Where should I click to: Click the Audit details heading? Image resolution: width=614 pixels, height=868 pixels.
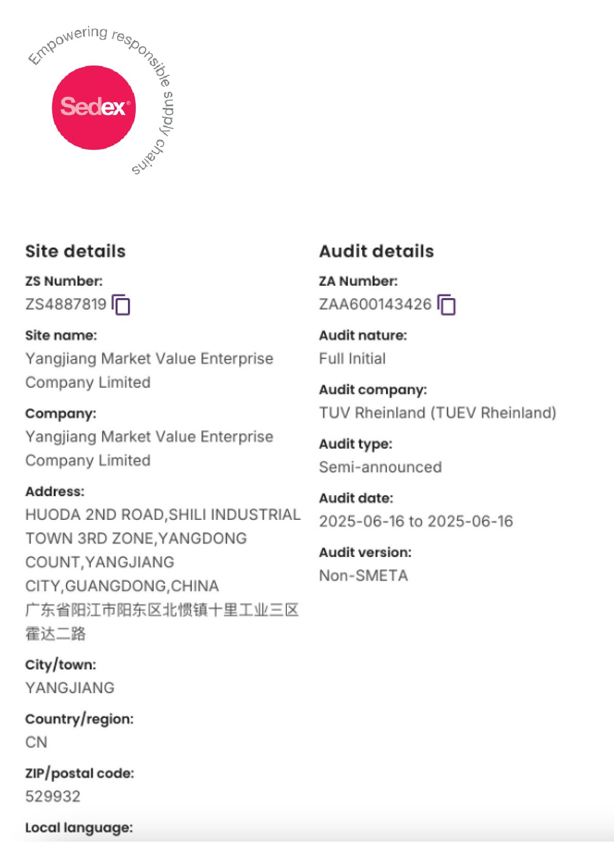(x=377, y=251)
